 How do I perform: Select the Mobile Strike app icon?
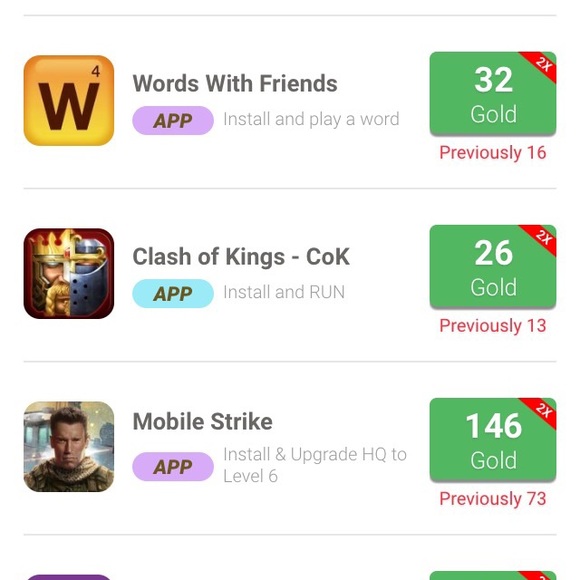coord(69,446)
